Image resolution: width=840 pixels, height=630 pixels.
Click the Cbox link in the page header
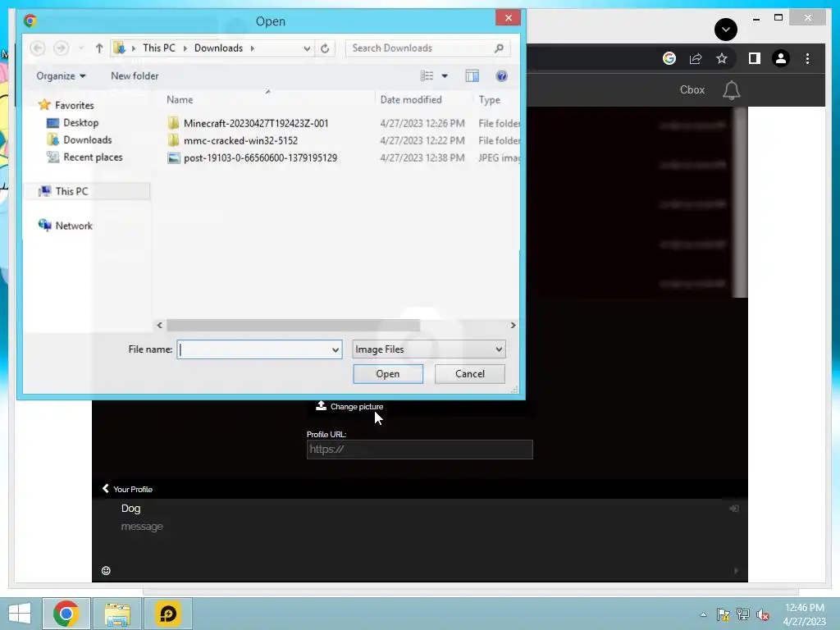(x=692, y=90)
